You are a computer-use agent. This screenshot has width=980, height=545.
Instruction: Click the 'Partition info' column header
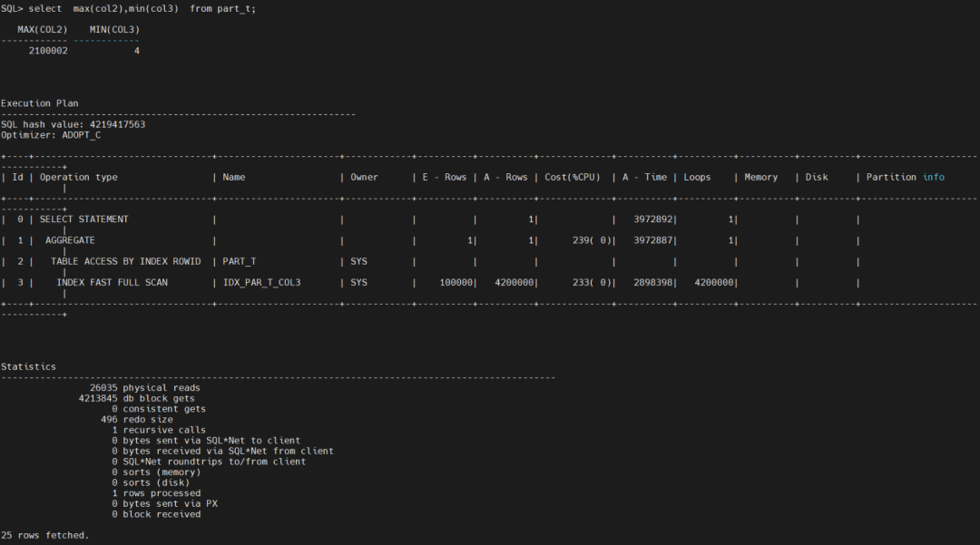[905, 178]
